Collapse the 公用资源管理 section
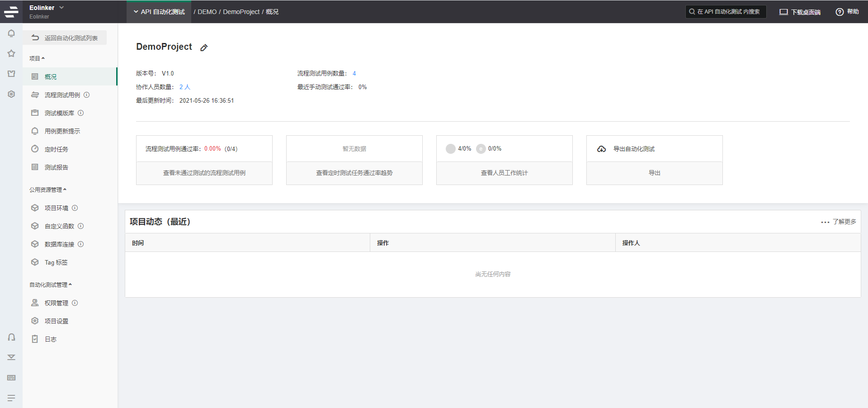Image resolution: width=868 pixels, height=408 pixels. 48,190
